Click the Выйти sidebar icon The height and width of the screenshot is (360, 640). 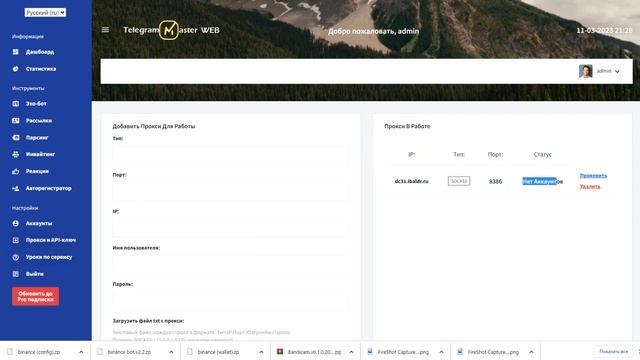click(16, 274)
